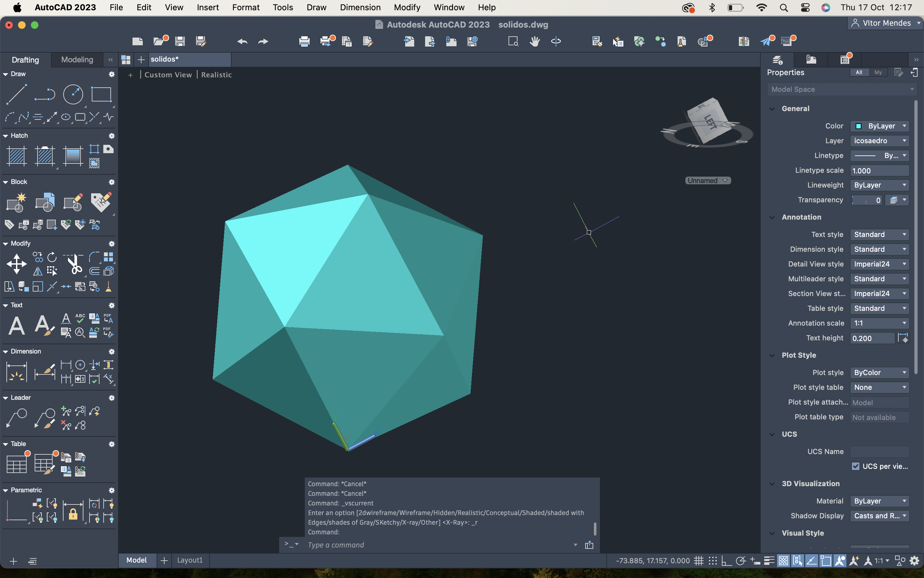Select the Line draw tool
Viewport: 924px width, 578px height.
[x=17, y=94]
